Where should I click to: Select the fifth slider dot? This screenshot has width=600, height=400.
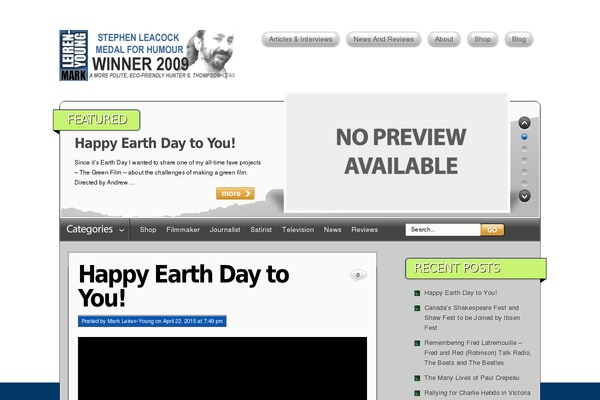point(524,183)
